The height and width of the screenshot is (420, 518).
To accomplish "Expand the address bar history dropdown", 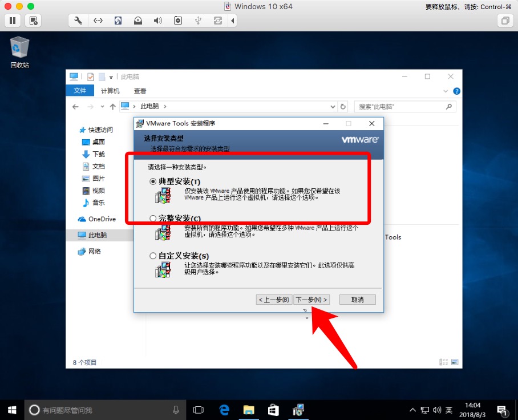I will pyautogui.click(x=333, y=106).
